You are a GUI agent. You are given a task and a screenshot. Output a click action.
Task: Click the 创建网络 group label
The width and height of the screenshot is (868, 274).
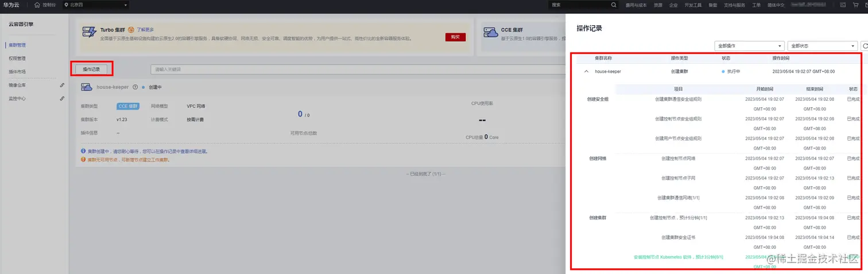(598, 158)
